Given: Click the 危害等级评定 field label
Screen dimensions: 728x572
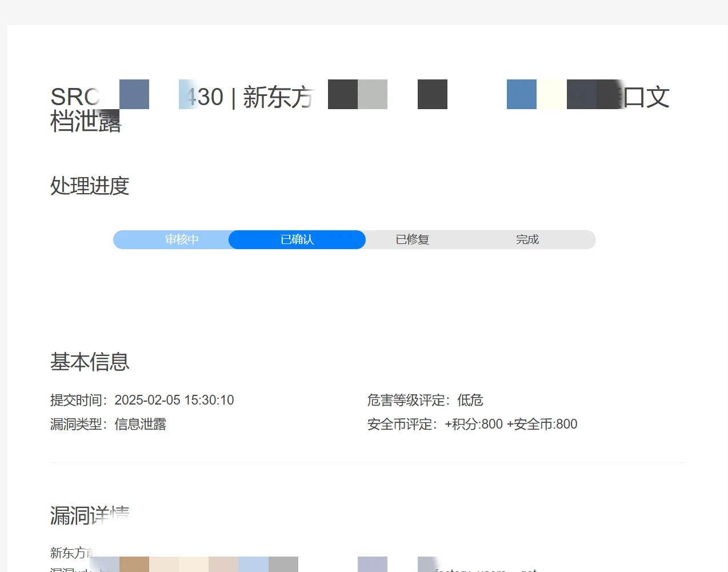Looking at the screenshot, I should point(407,400).
